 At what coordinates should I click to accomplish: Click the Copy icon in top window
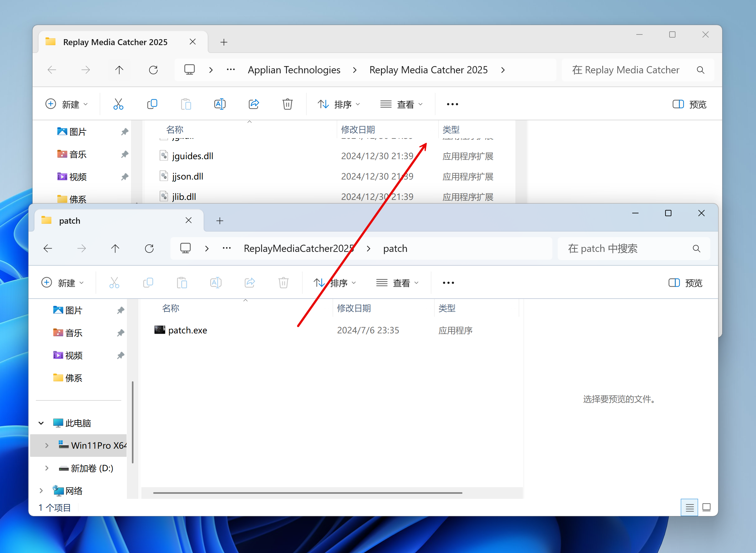pos(152,104)
